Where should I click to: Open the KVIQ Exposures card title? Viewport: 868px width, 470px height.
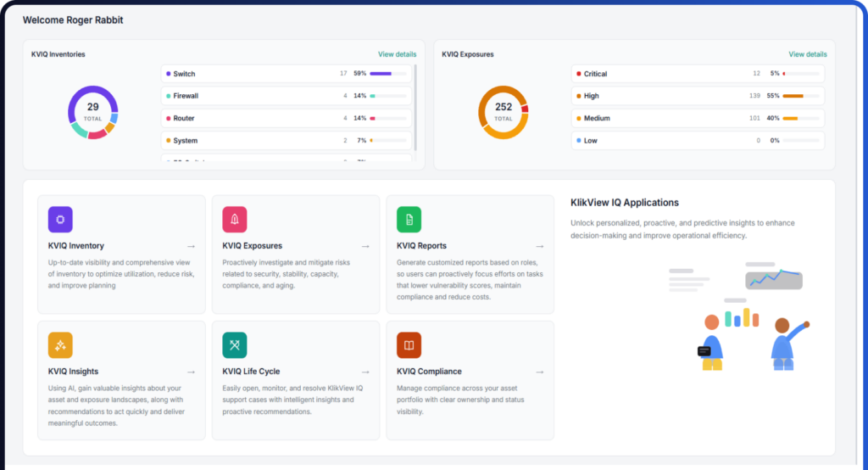pos(253,246)
